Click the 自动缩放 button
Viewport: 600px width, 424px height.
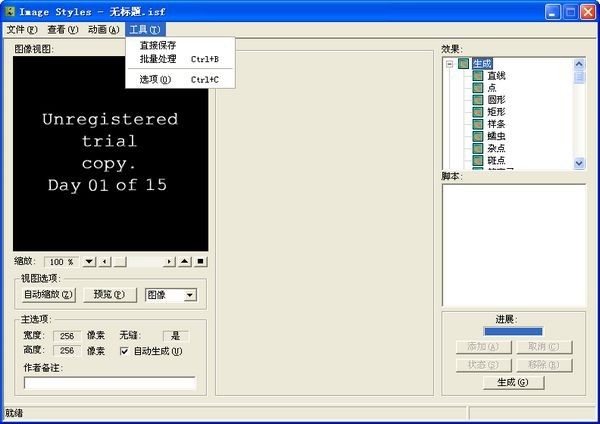49,295
